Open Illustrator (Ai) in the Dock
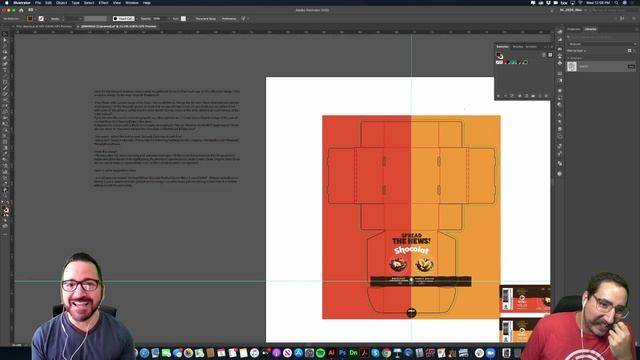Image resolution: width=640 pixels, height=360 pixels. coord(331,353)
